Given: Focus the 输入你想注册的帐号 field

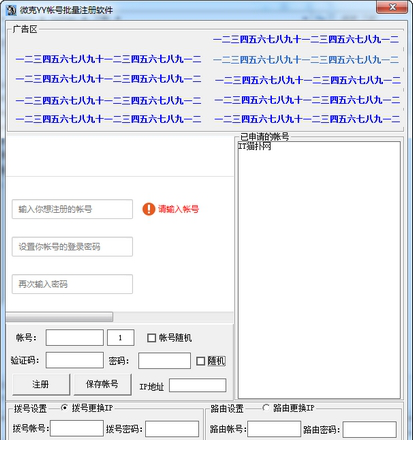Looking at the screenshot, I should pos(72,209).
